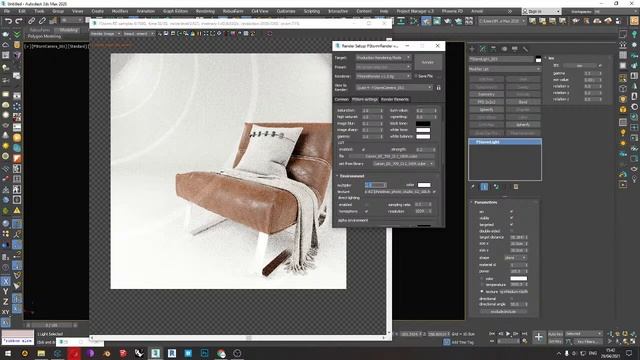Open LUT 'set from library' dropdown
The width and height of the screenshot is (640, 360).
(x=403, y=164)
